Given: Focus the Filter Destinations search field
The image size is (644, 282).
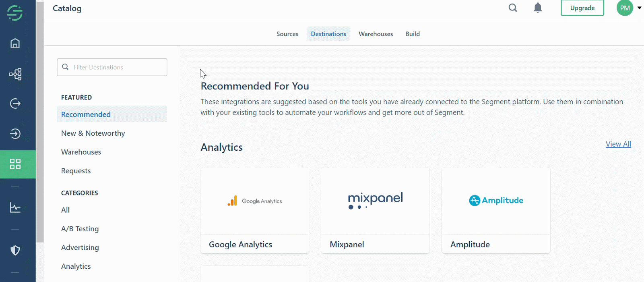Looking at the screenshot, I should (x=112, y=67).
